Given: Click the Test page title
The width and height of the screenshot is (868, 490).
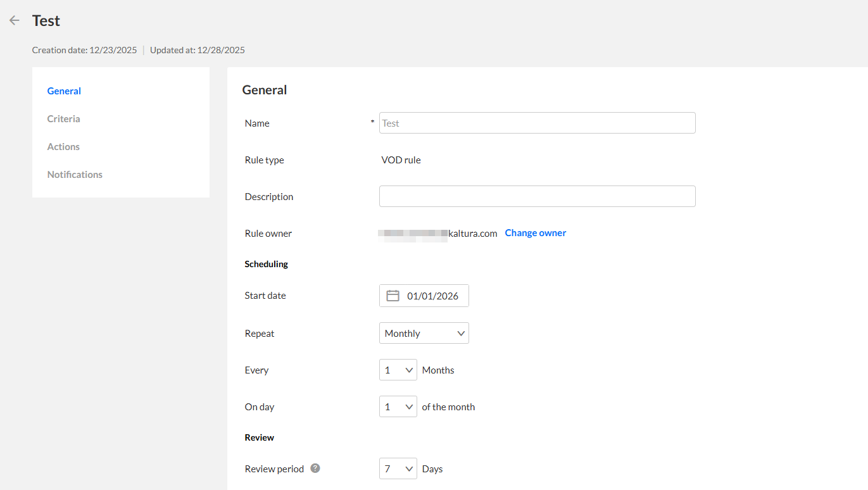Looking at the screenshot, I should point(46,20).
